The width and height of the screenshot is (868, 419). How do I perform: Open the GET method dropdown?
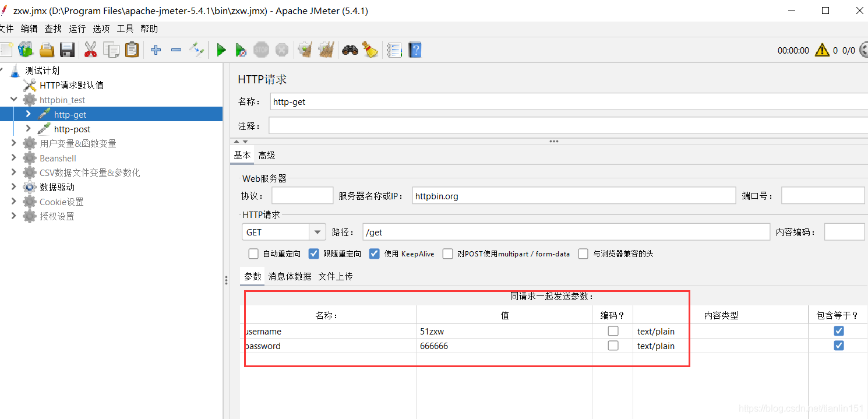317,232
